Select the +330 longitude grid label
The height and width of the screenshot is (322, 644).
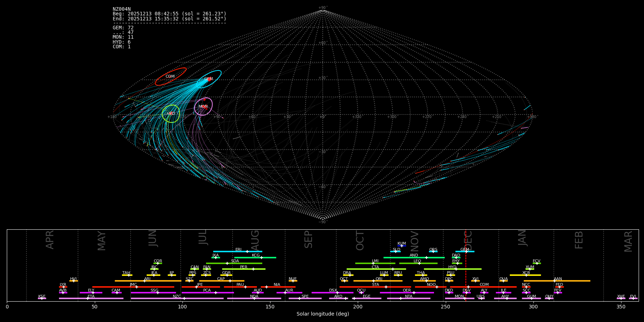pyautogui.click(x=357, y=117)
